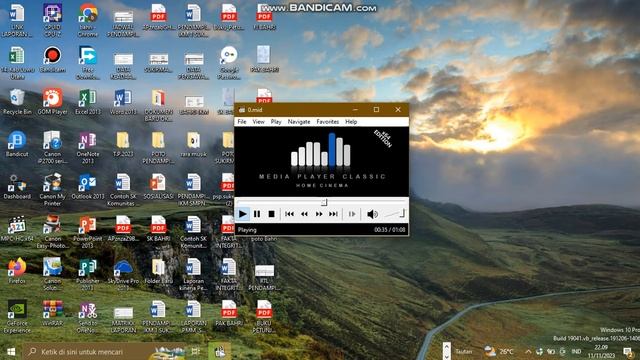This screenshot has height=360, width=640.
Task: Select the Outlook 2013 shortcut
Action: (87, 187)
